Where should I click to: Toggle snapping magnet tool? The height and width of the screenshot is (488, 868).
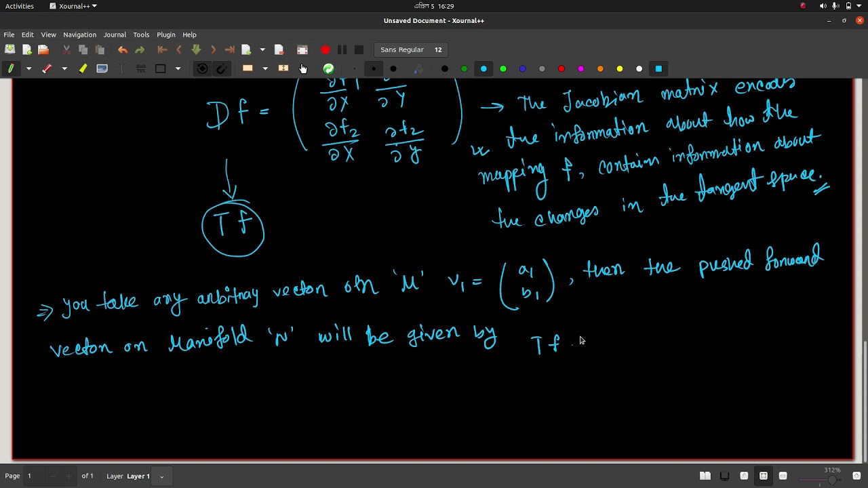pyautogui.click(x=222, y=68)
